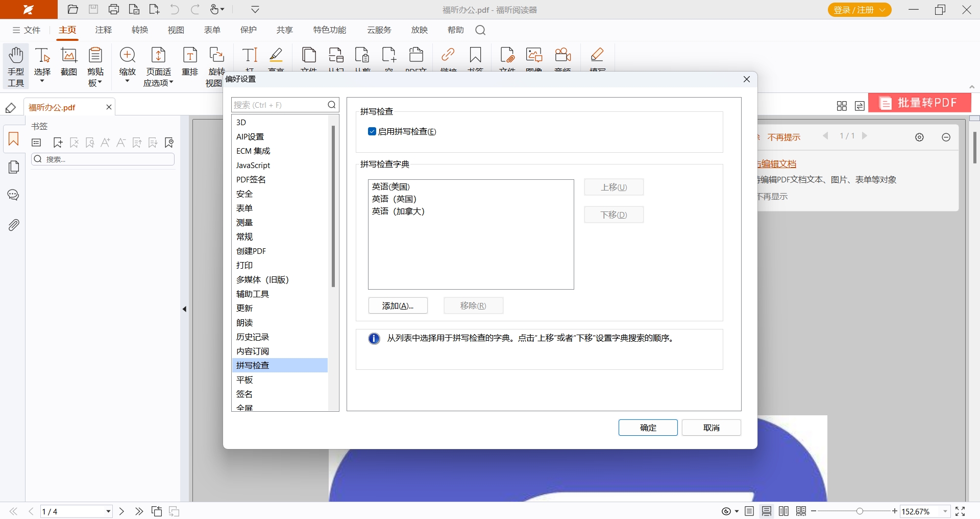980x519 pixels.
Task: Open the Bookmarks panel icon in sidebar
Action: tap(13, 139)
